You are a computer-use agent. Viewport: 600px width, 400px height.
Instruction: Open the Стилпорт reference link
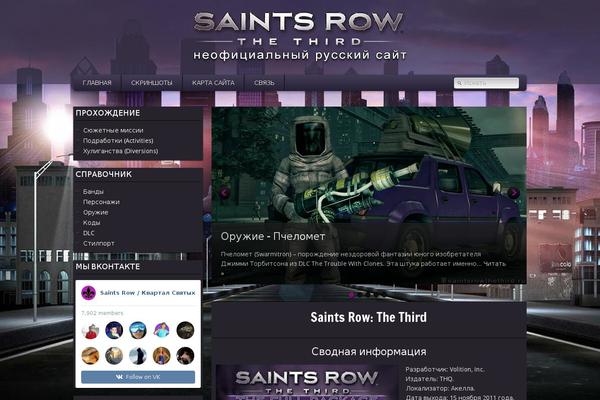pos(99,243)
